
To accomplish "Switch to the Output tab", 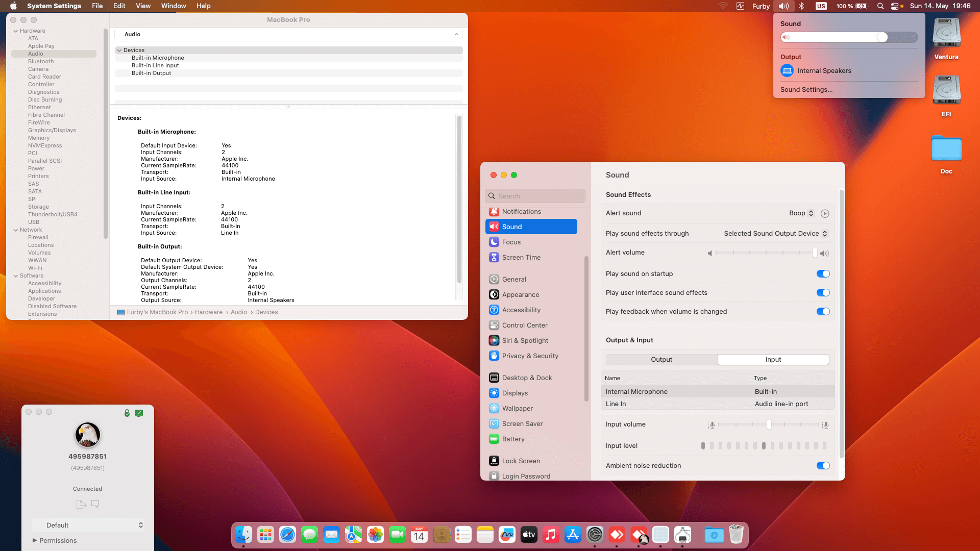I will pyautogui.click(x=661, y=360).
